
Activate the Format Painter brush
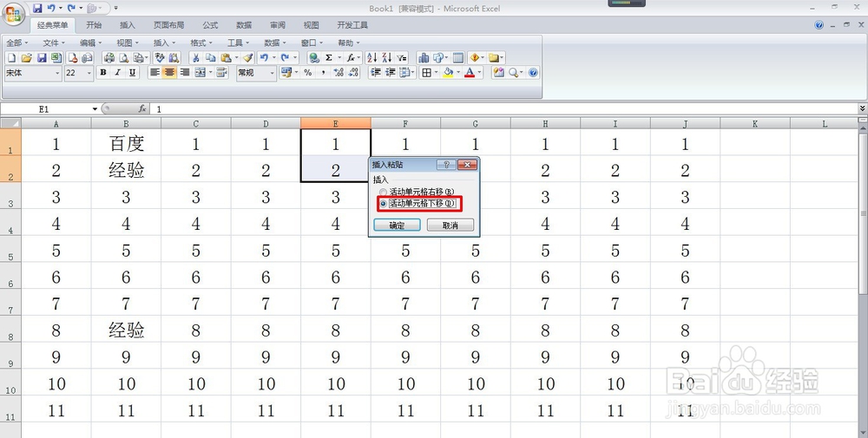point(248,57)
